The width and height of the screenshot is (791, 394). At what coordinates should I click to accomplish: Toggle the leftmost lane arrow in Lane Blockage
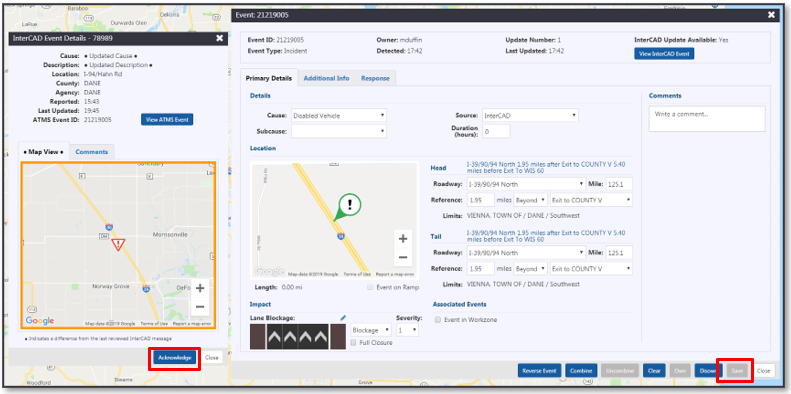(x=273, y=337)
